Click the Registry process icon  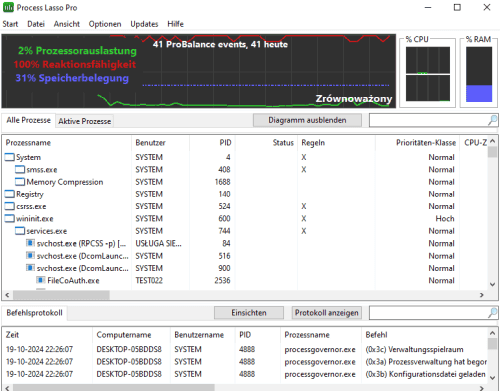tap(10, 194)
